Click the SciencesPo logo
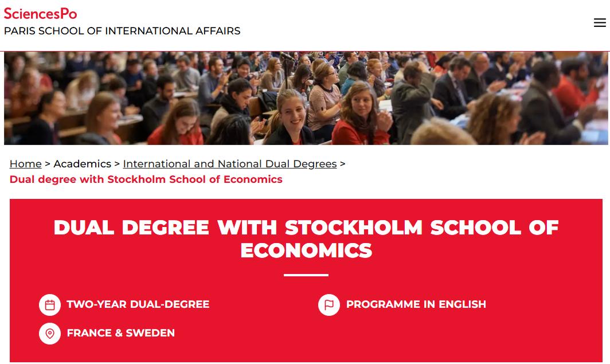Image resolution: width=610 pixels, height=364 pixels. tap(40, 13)
